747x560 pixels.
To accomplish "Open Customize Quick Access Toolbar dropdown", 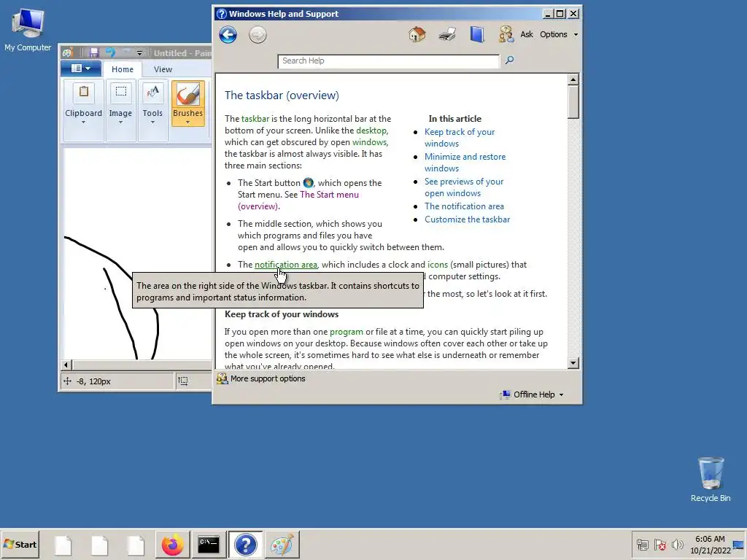I will coord(139,52).
